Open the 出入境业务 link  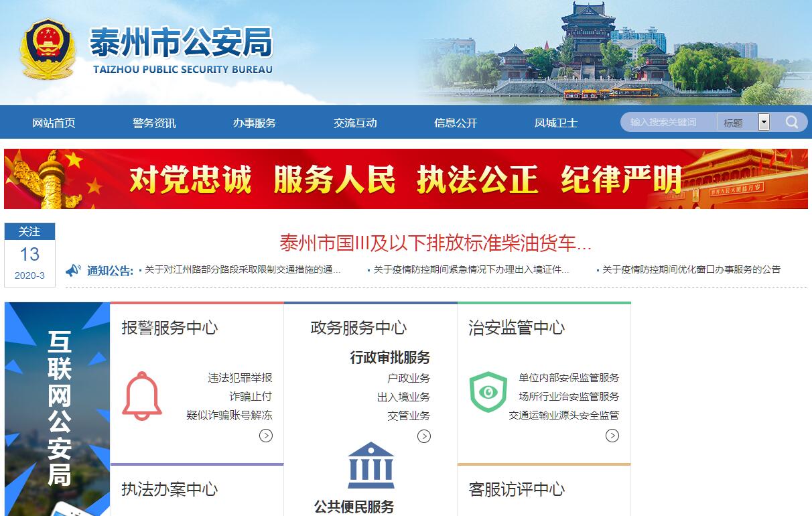(x=403, y=397)
